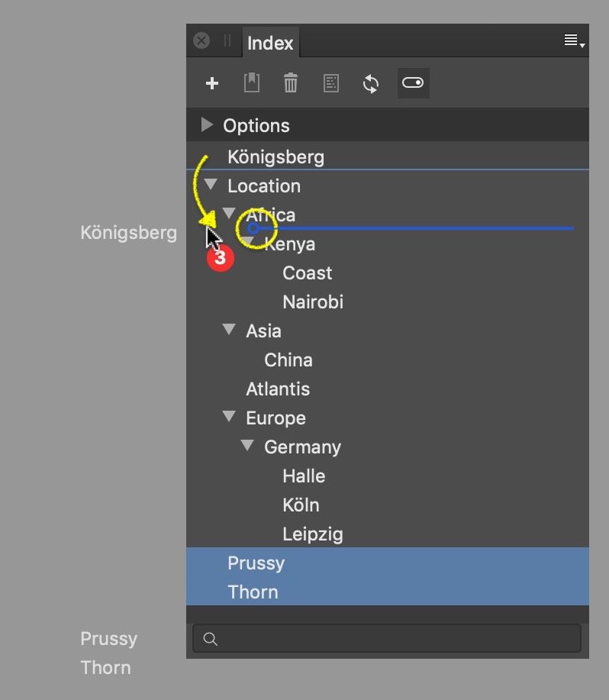Expand the Options section
Viewport: 609px width, 700px height.
[206, 125]
